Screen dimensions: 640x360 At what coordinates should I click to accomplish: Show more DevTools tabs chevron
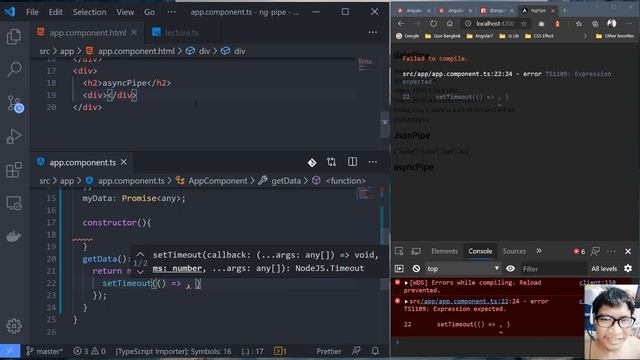539,251
